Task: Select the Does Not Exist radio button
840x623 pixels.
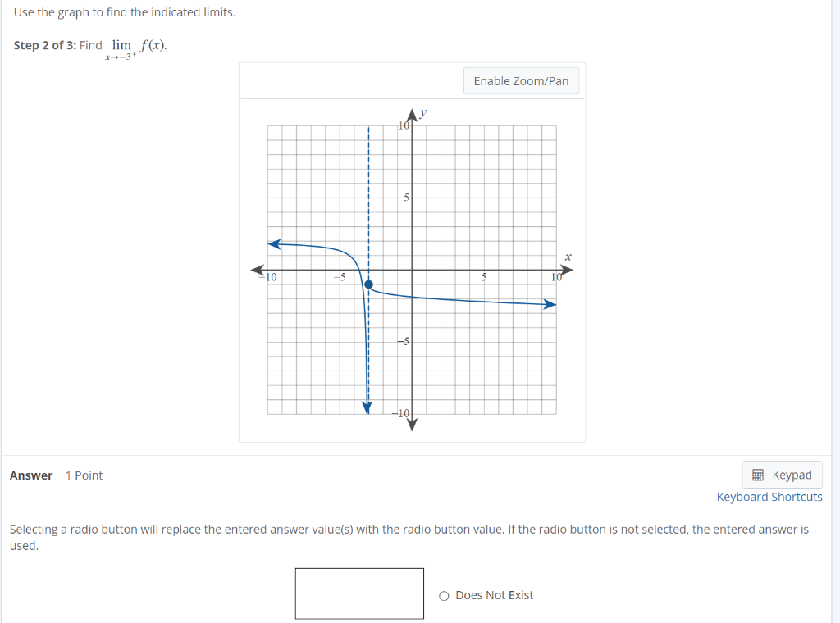Action: (443, 595)
